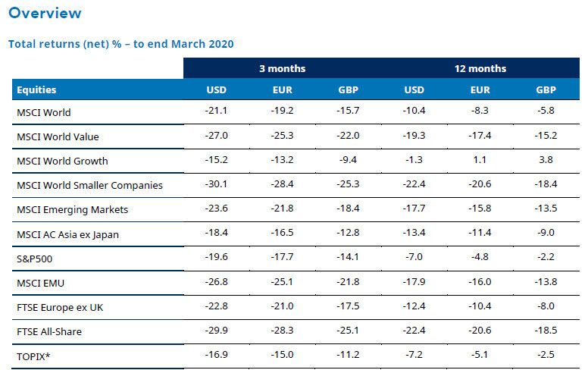Click the '12 months' column group header
The width and height of the screenshot is (588, 370).
480,68
